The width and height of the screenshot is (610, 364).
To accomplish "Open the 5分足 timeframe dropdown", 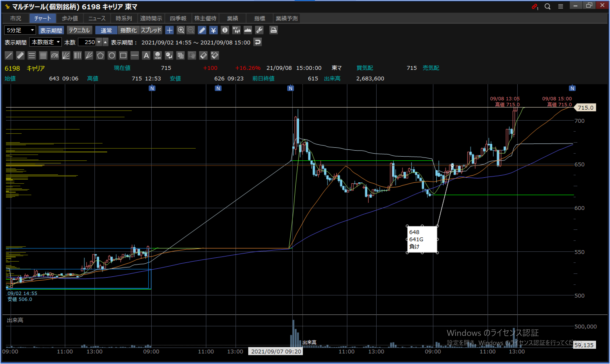I will coord(20,30).
